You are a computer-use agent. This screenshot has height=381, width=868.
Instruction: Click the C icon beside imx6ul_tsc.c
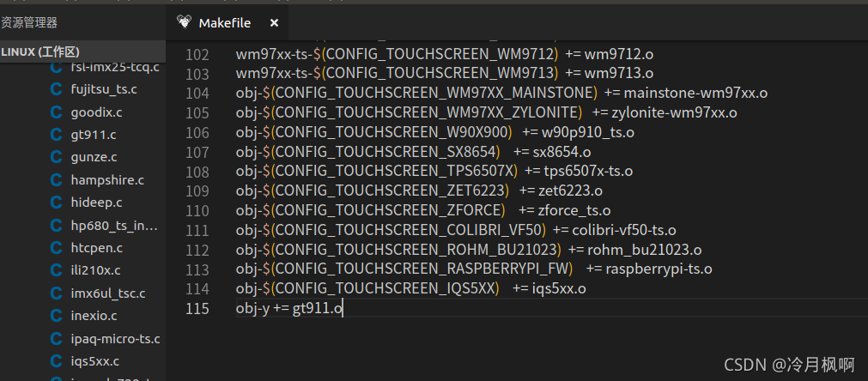click(x=56, y=293)
